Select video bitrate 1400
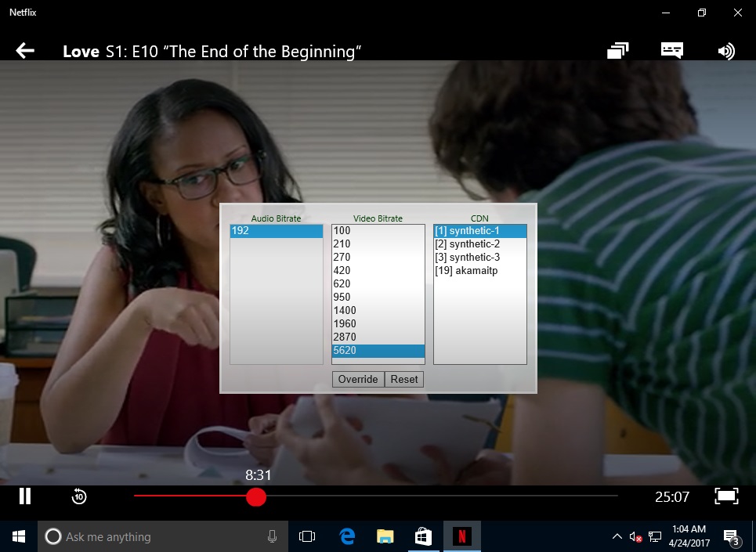 378,311
